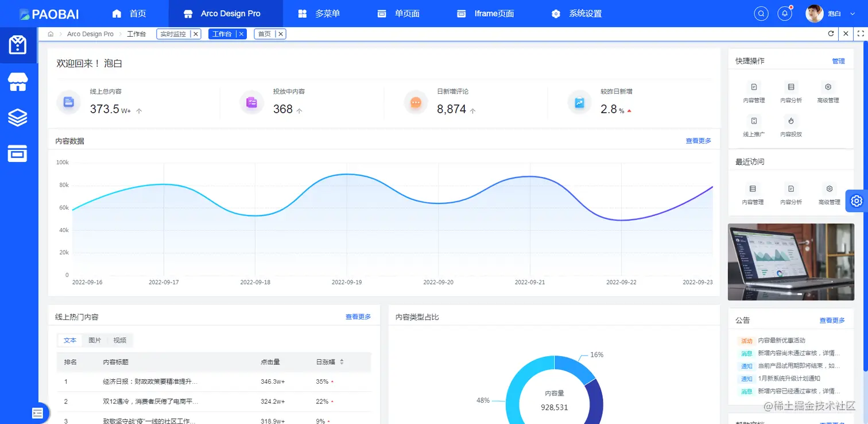Click 线上推广 quick action icon
Viewport: 868px width, 424px height.
754,121
